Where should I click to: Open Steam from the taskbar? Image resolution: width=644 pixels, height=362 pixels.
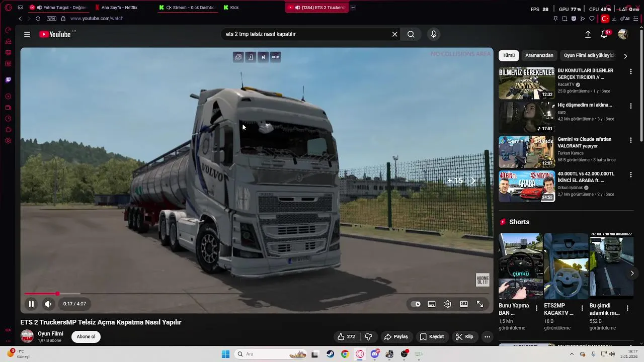[330, 354]
